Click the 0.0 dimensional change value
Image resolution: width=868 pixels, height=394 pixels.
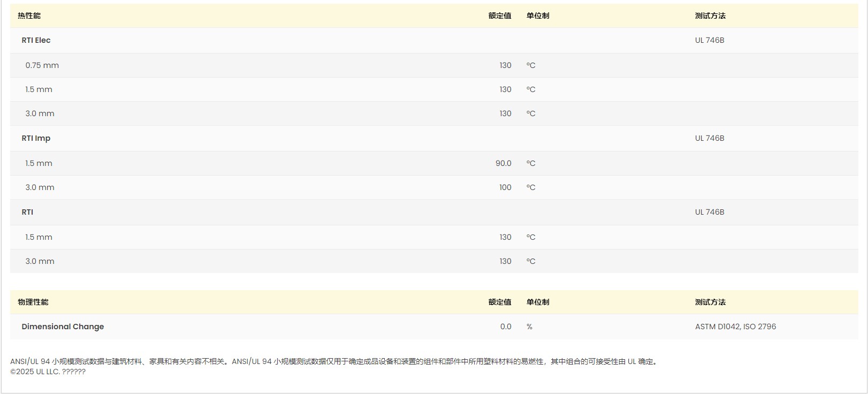(505, 327)
